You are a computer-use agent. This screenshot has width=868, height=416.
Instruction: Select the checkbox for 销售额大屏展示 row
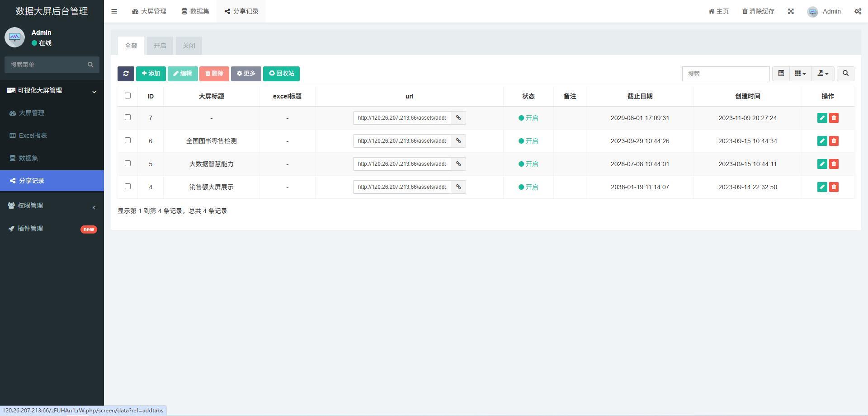(x=127, y=187)
